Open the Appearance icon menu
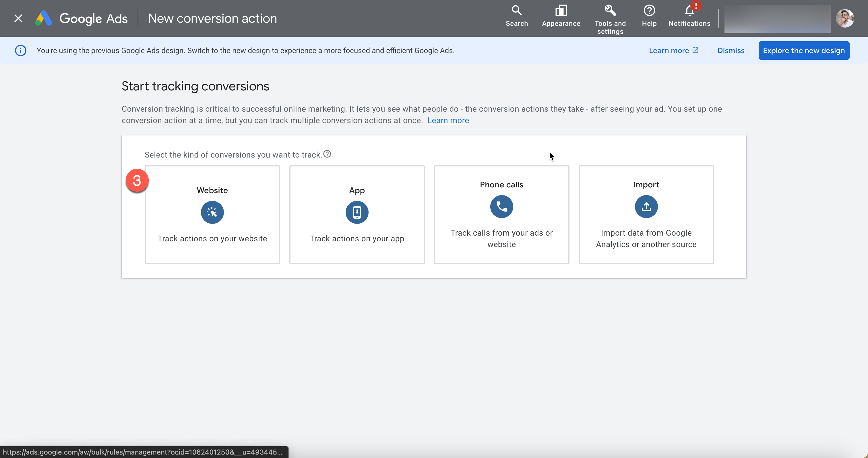 click(x=561, y=16)
